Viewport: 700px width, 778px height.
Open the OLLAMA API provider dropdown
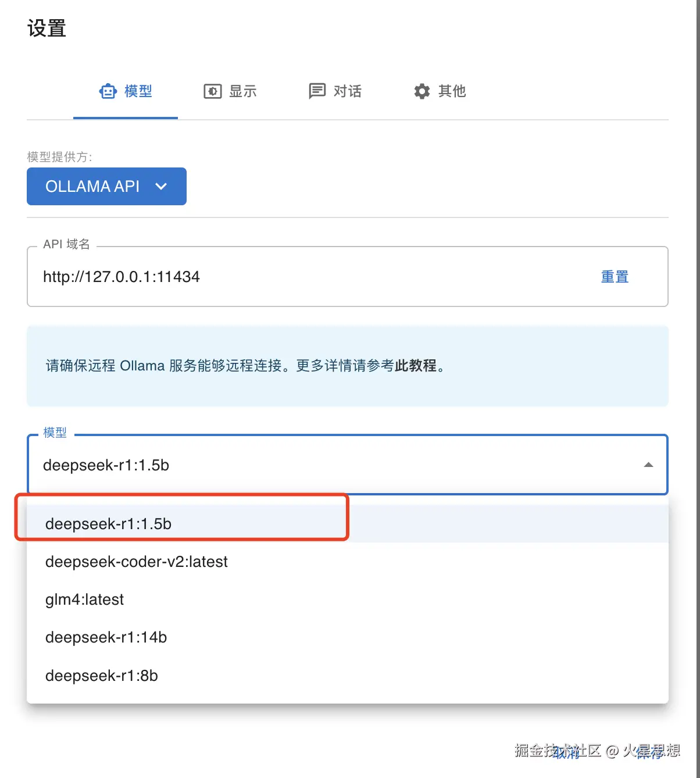click(x=106, y=187)
